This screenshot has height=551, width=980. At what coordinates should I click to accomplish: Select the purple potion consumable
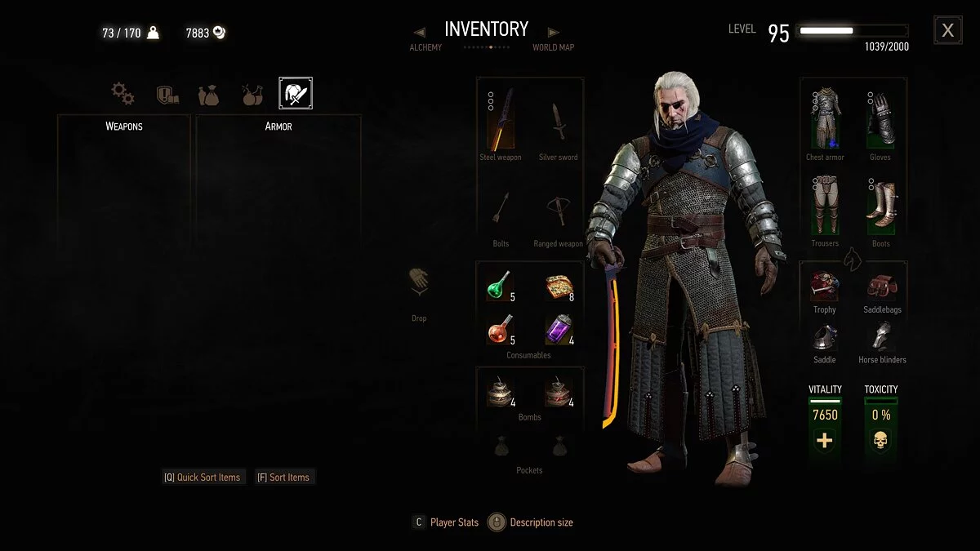click(559, 331)
